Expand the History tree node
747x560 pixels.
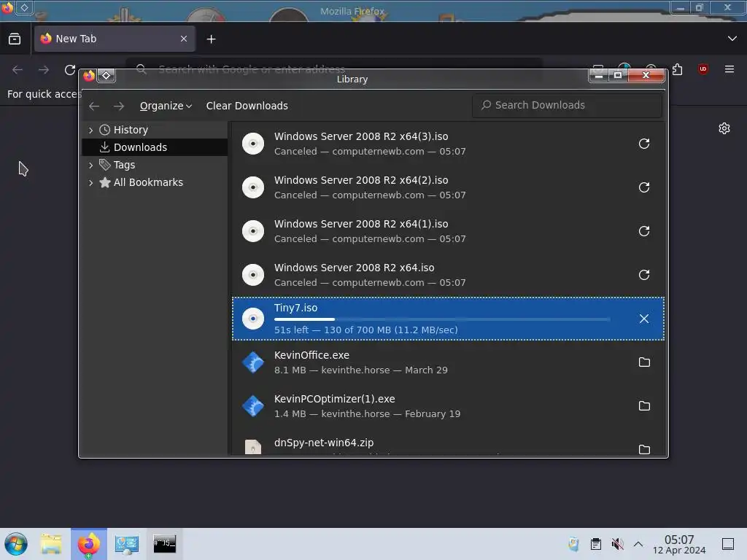(x=90, y=130)
